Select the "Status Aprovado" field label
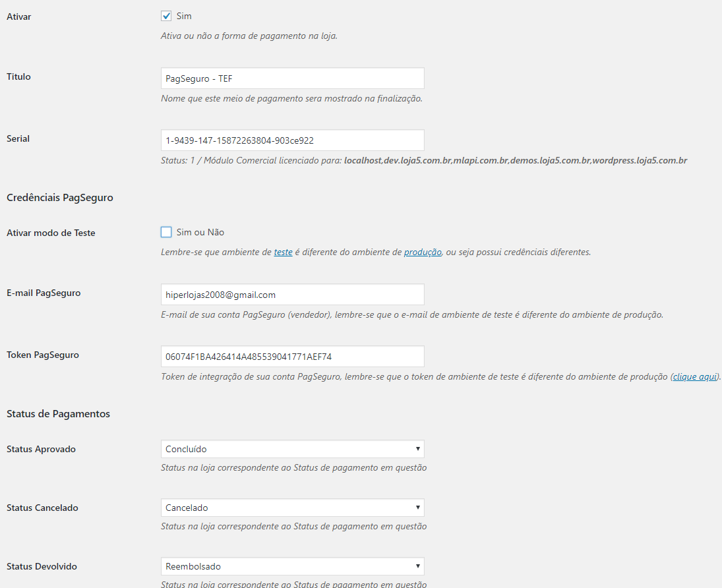 tap(41, 450)
